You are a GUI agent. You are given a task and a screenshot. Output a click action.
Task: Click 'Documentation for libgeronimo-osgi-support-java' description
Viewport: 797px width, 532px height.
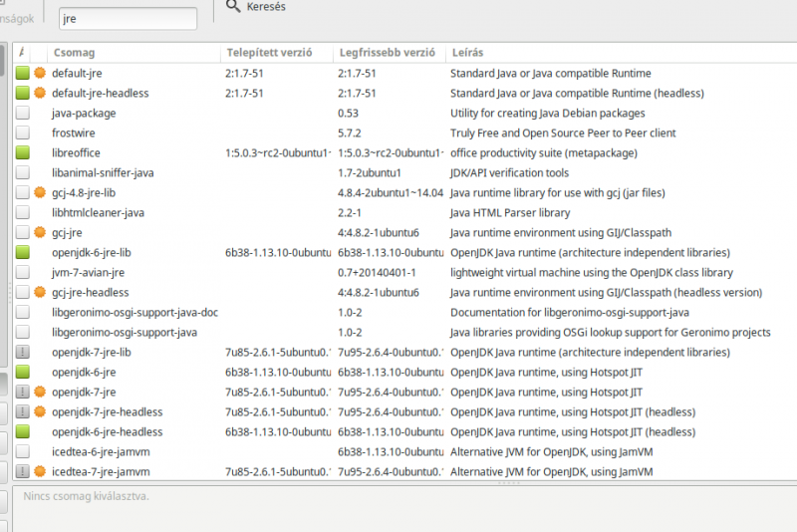[569, 312]
